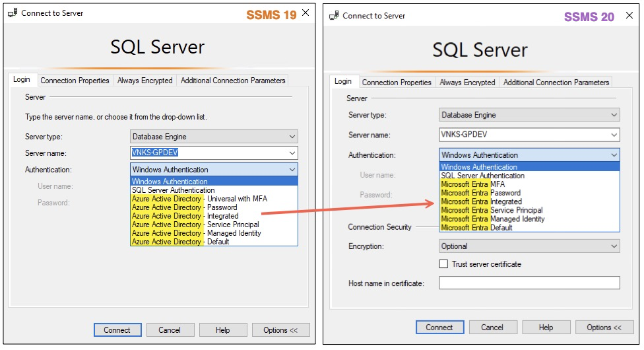
Task: Click Connect button in SSMS 19 window
Action: point(117,330)
